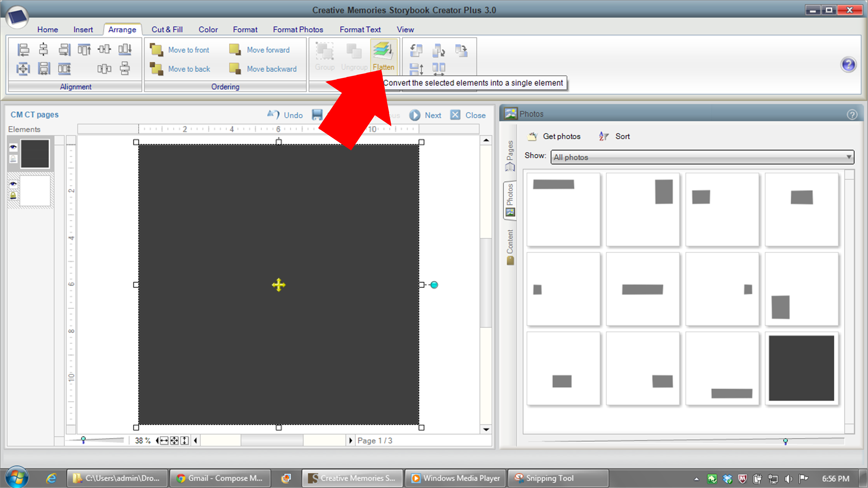Align selected elements to bottom edge

[x=125, y=50]
